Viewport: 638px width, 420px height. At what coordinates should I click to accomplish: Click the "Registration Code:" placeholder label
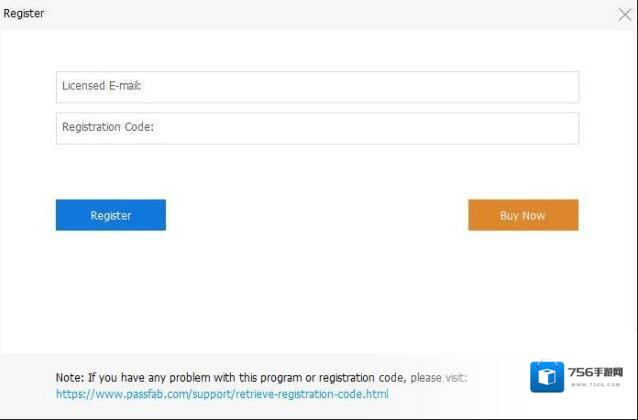[x=107, y=128]
